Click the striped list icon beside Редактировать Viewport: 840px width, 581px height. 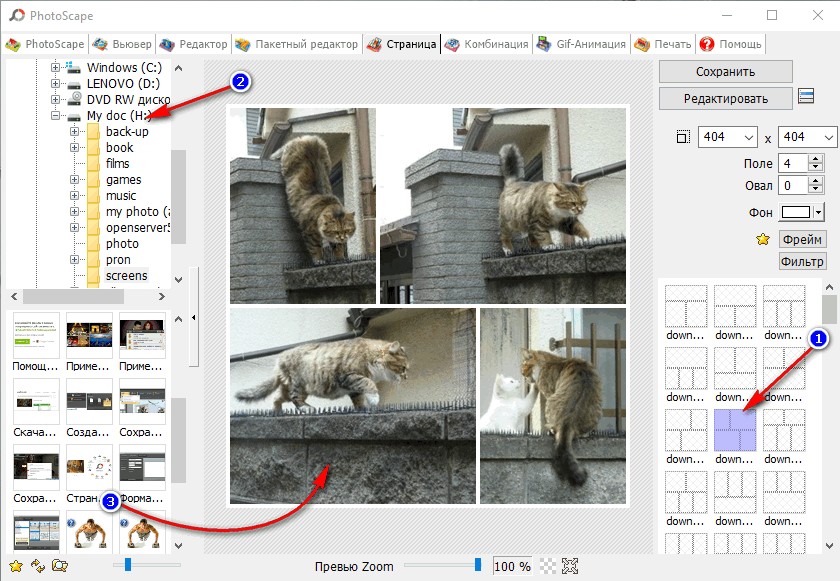(x=806, y=98)
